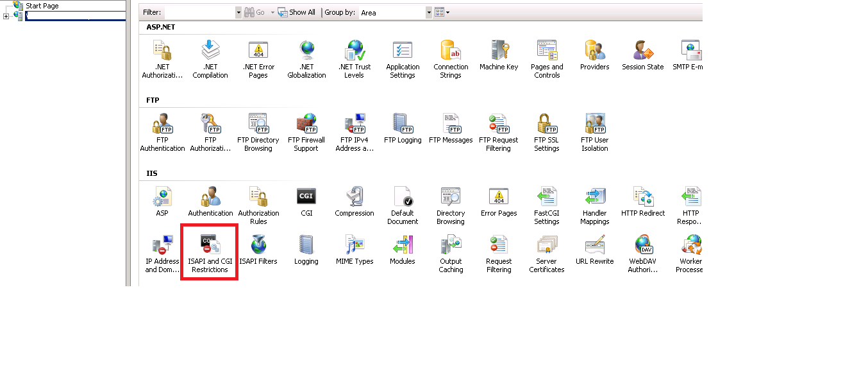Open .NET Trust Levels feature
The width and height of the screenshot is (868, 369).
pyautogui.click(x=355, y=58)
